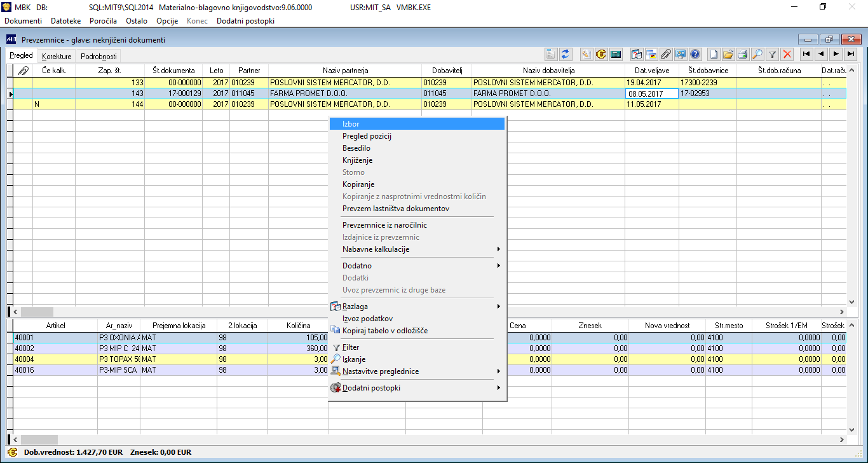This screenshot has height=463, width=868.
Task: Click the magnifier search toolbar icon
Action: (x=757, y=55)
